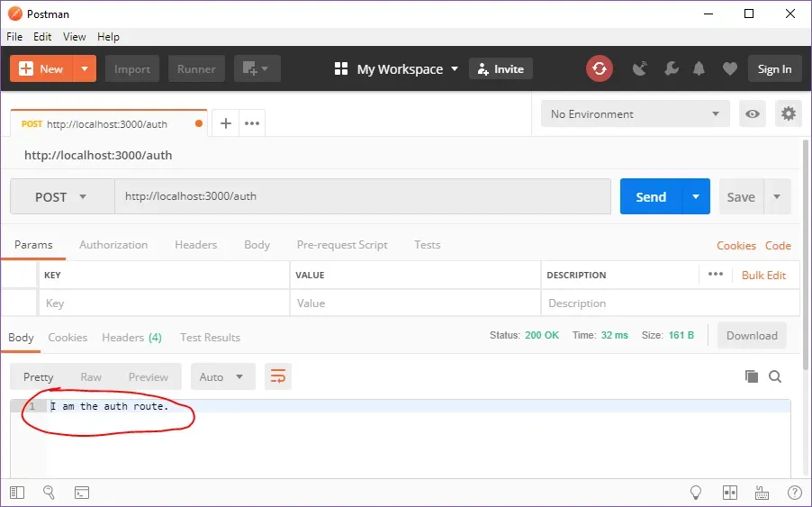Viewport: 812px width, 507px height.
Task: Expand the Send button arrow options
Action: coord(695,197)
